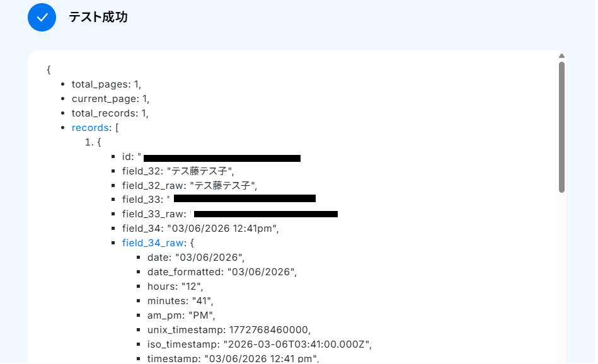The height and width of the screenshot is (364, 598).
Task: Select the current_page entry
Action: click(x=111, y=99)
